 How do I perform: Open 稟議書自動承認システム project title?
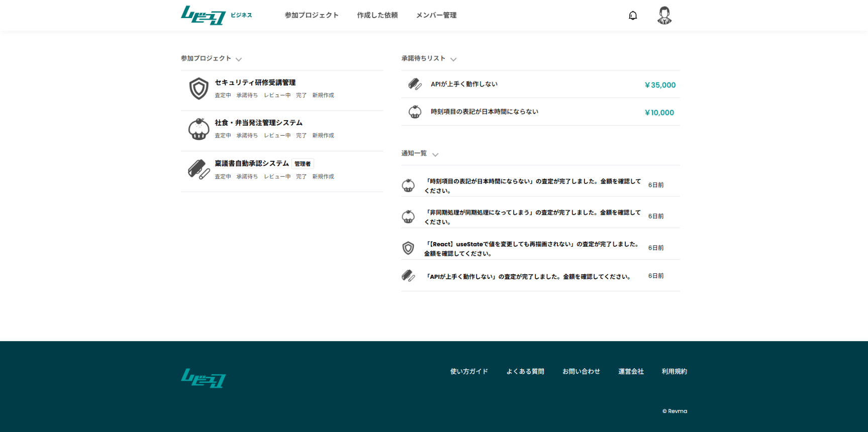[x=252, y=163]
